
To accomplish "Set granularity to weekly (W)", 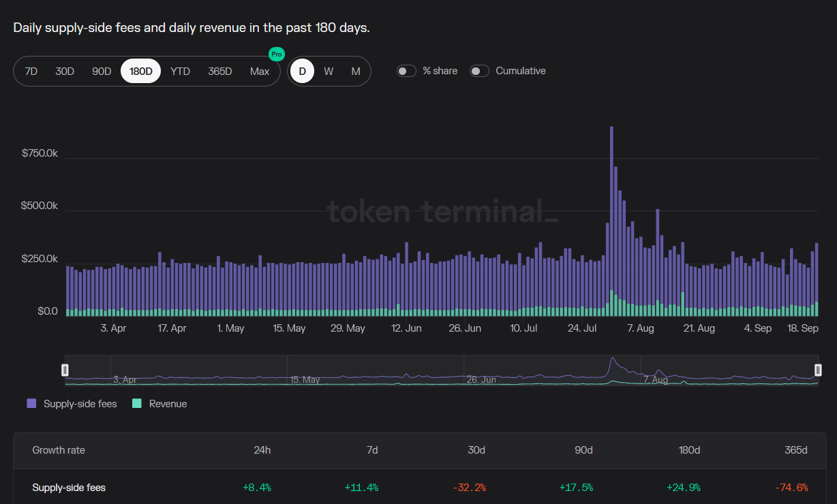I will (x=329, y=72).
